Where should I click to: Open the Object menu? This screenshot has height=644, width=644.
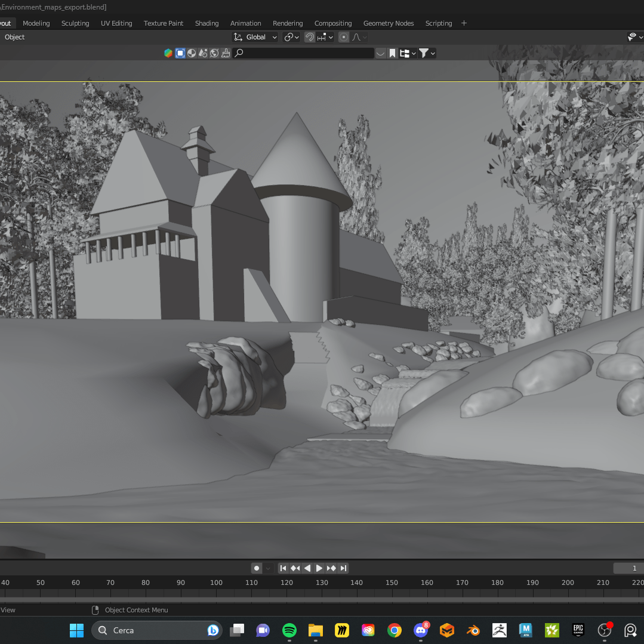coord(15,37)
